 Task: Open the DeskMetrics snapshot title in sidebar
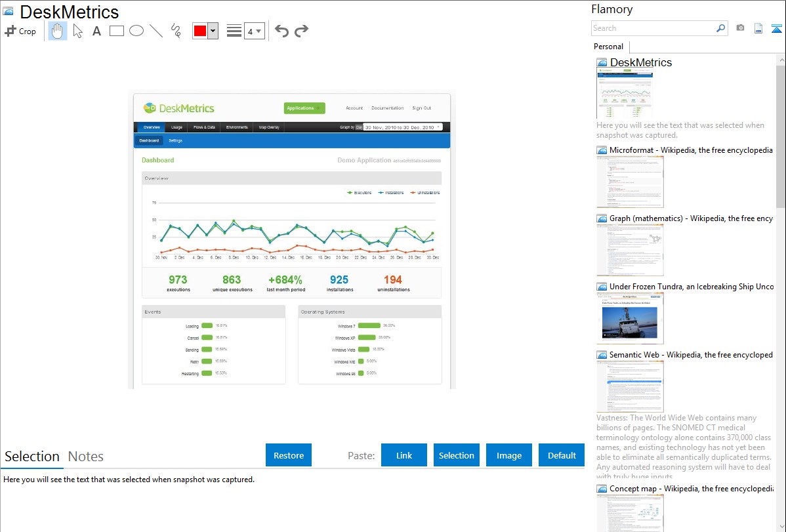[640, 63]
